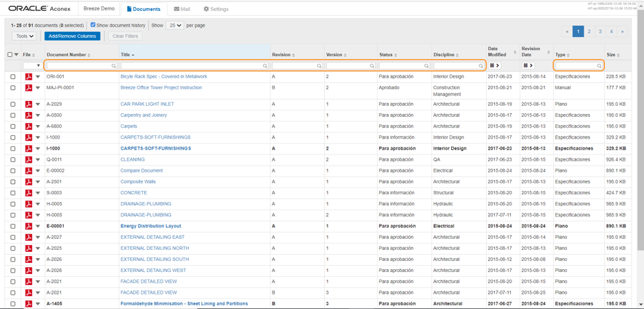The width and height of the screenshot is (644, 309).
Task: Open Bicyle Rack Spec document link
Action: [x=163, y=77]
